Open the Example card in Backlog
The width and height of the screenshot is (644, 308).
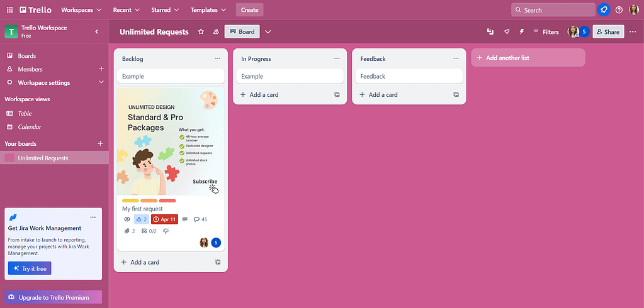171,76
